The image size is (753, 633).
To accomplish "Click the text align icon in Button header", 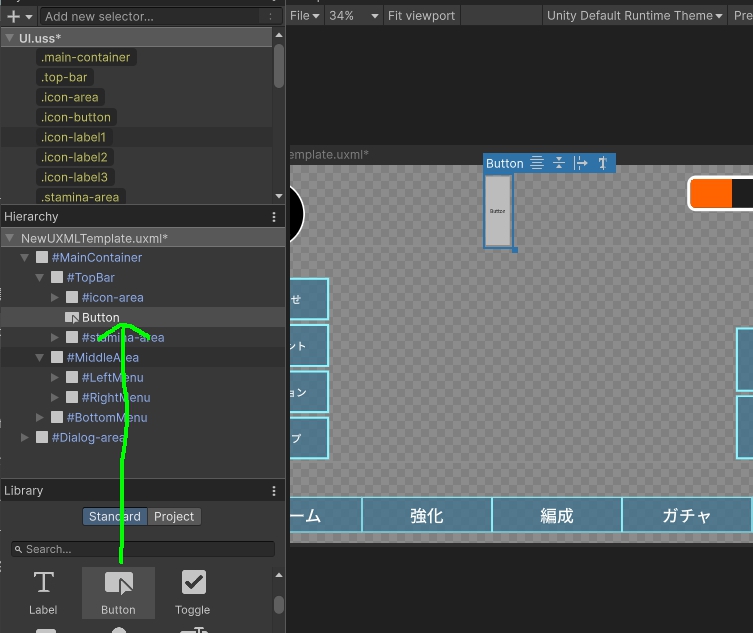I will pyautogui.click(x=537, y=163).
